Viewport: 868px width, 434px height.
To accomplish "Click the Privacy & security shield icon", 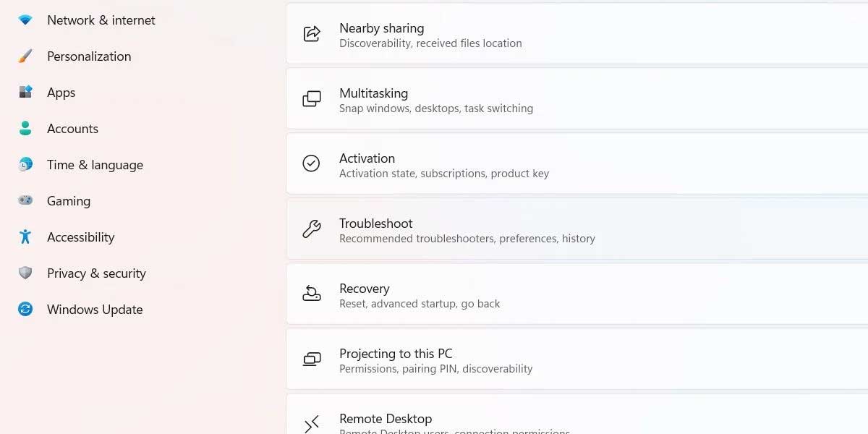I will [25, 273].
